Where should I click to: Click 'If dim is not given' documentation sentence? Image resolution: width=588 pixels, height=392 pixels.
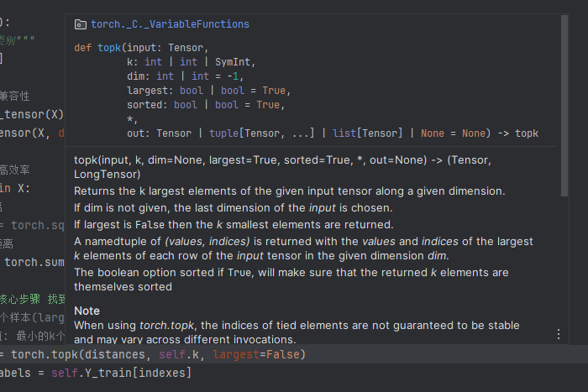point(234,208)
